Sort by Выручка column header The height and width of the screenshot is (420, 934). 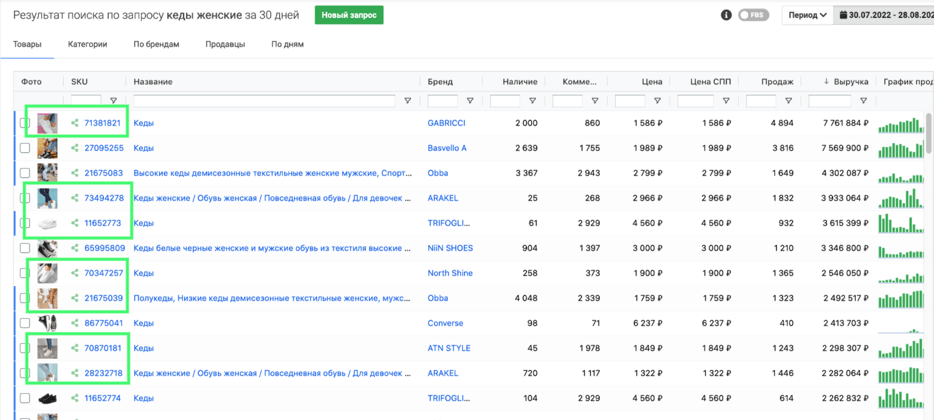click(x=848, y=82)
